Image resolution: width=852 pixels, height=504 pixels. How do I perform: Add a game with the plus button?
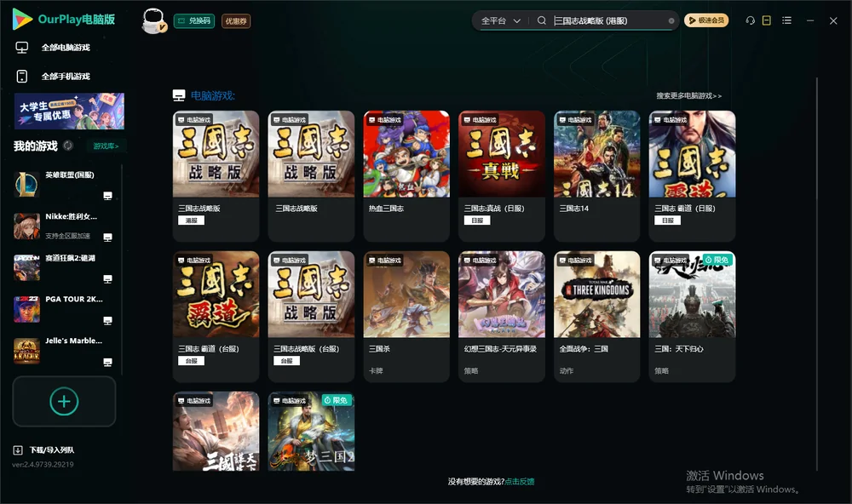(64, 401)
